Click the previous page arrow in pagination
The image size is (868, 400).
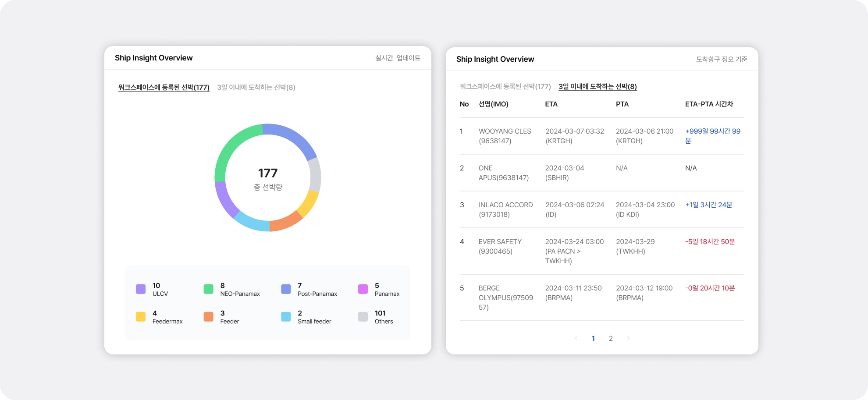(576, 338)
